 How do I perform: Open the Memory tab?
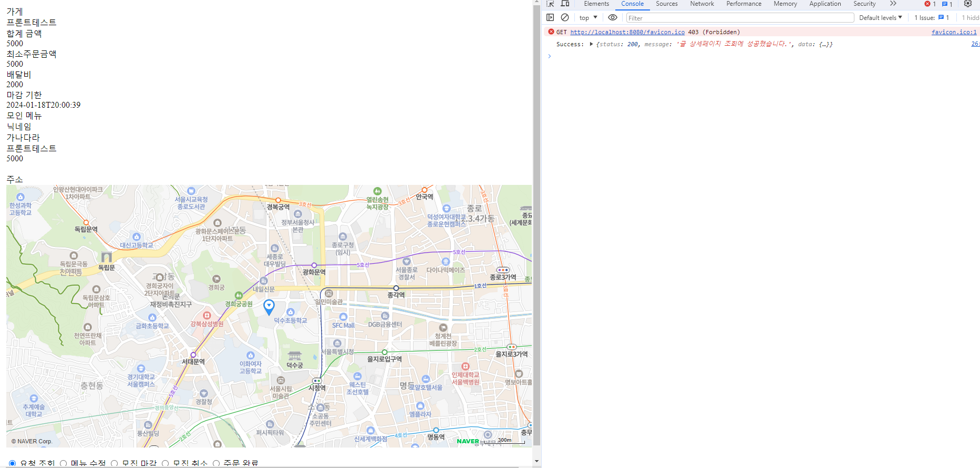click(785, 4)
